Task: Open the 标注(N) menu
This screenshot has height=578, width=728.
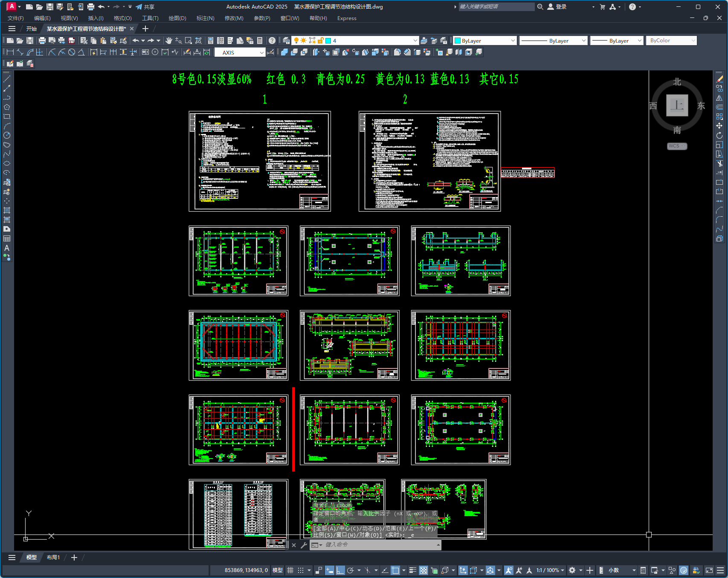Action: click(x=205, y=18)
